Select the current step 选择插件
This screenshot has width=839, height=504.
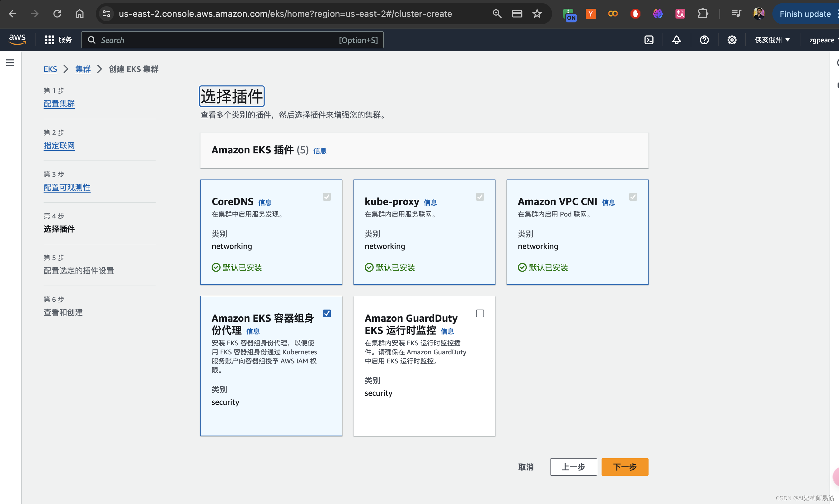pos(59,229)
